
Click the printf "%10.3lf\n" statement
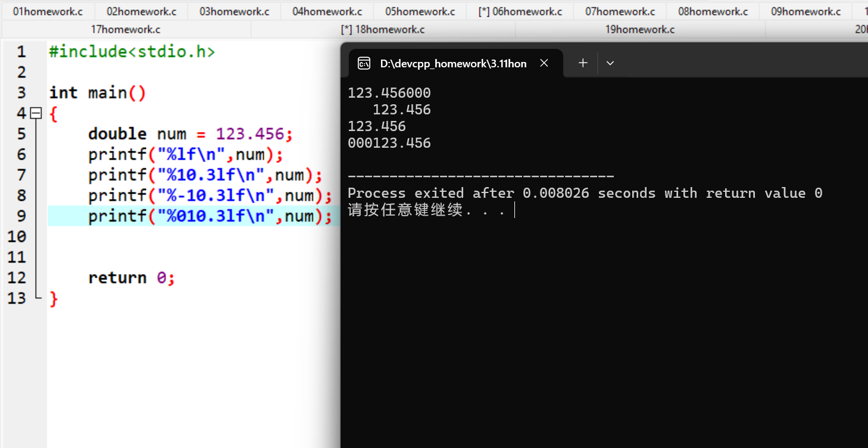click(205, 175)
